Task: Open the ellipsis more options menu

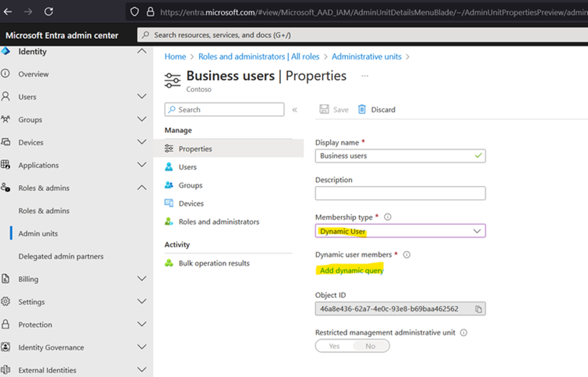Action: [x=365, y=76]
